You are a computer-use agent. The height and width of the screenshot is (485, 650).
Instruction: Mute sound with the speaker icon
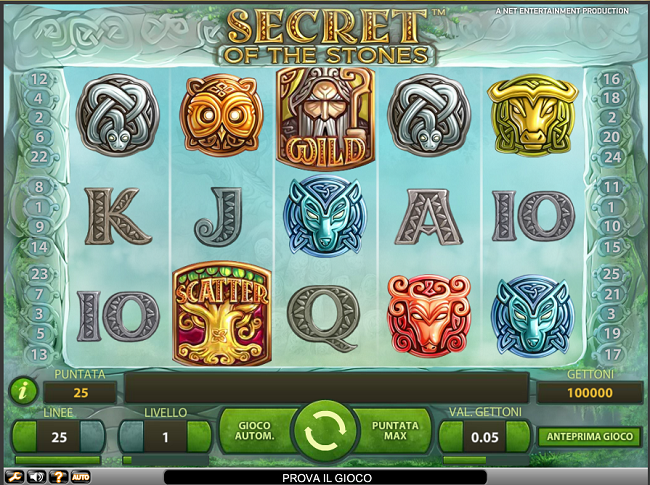click(x=36, y=477)
